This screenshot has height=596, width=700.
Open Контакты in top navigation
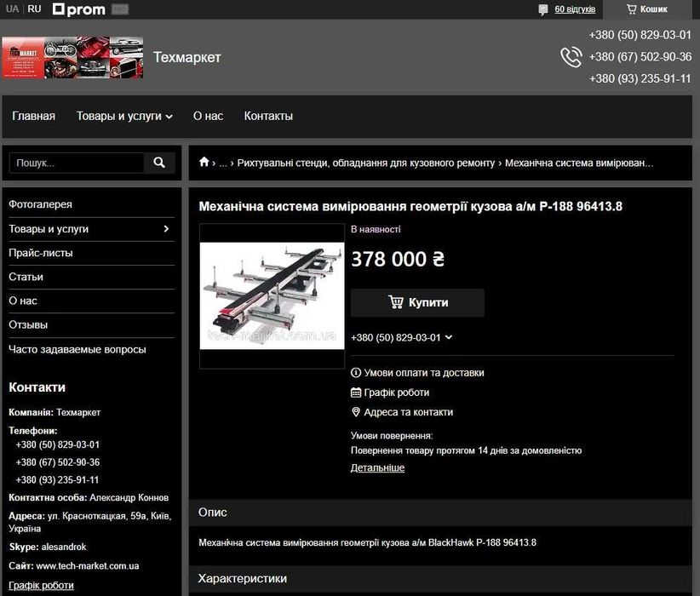[x=268, y=116]
